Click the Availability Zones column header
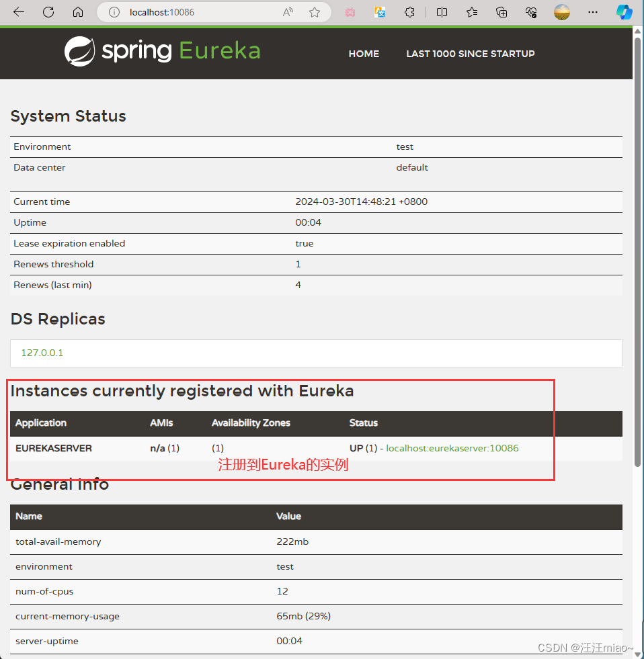644x659 pixels. tap(251, 423)
